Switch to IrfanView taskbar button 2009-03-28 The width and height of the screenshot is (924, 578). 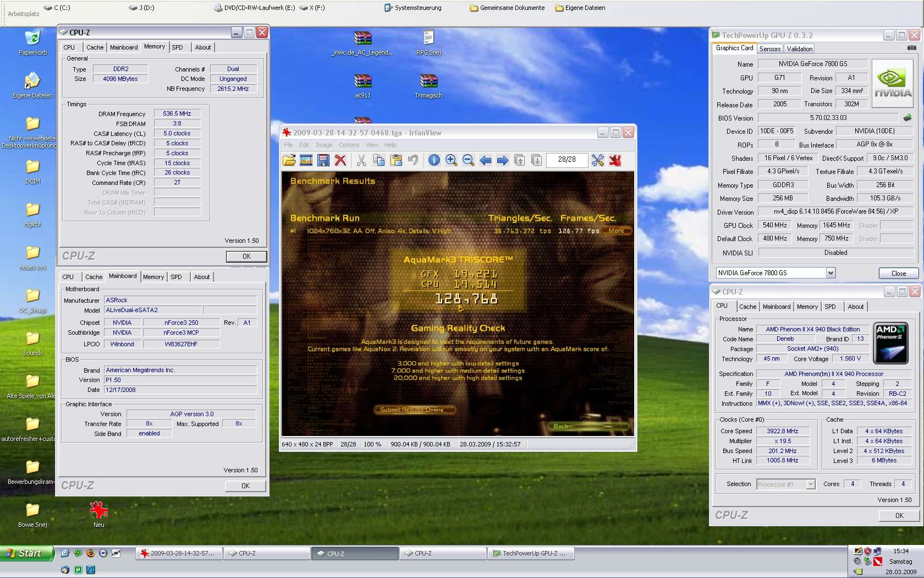click(179, 553)
